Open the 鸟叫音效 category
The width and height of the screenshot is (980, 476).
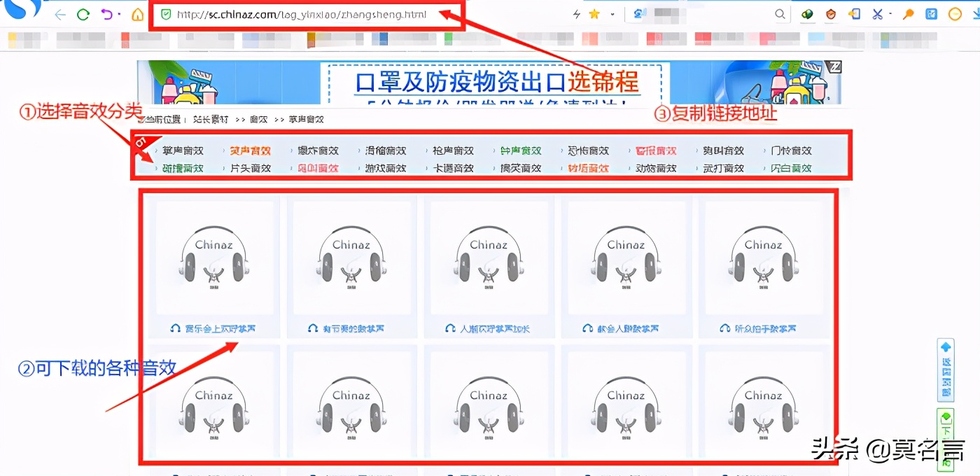pyautogui.click(x=318, y=168)
